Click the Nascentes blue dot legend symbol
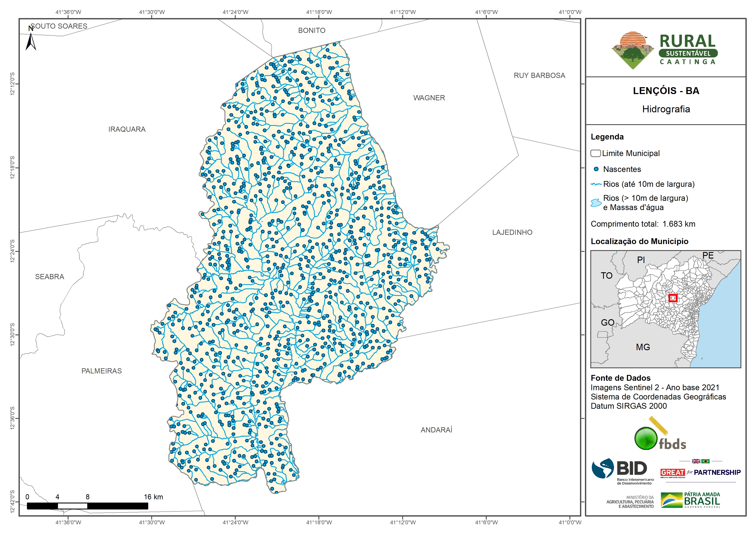The width and height of the screenshot is (756, 534). click(596, 169)
